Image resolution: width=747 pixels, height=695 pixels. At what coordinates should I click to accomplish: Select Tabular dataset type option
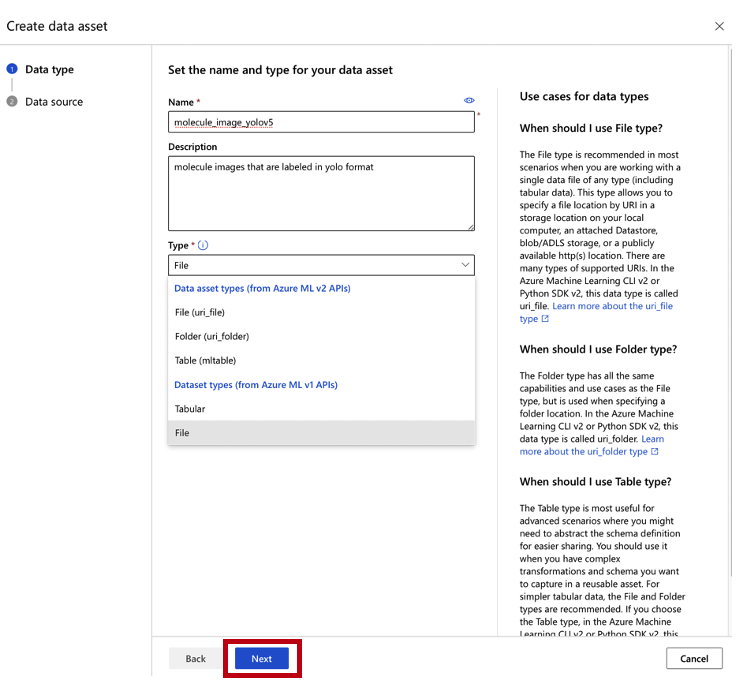322,409
